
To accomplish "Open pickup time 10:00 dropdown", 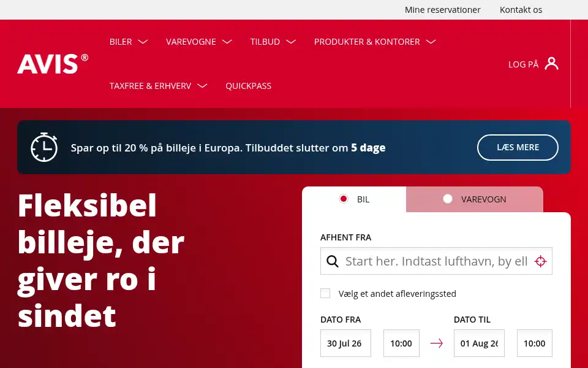I will (401, 343).
